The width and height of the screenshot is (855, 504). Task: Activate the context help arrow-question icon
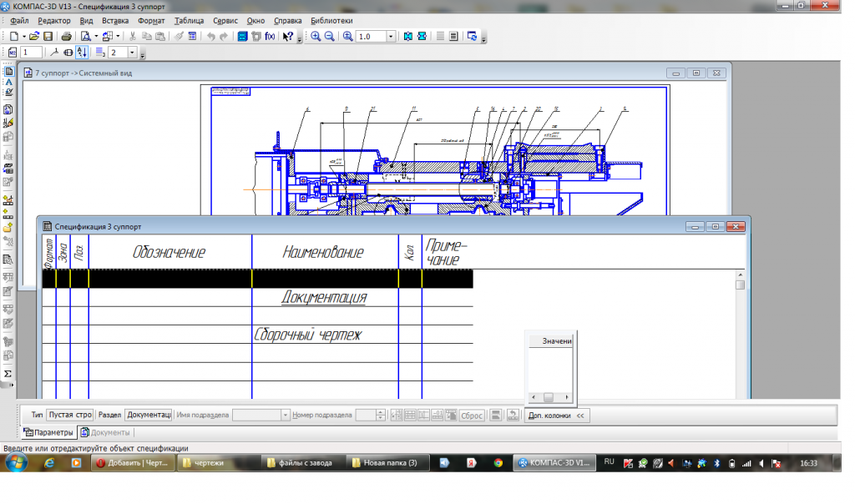click(288, 37)
